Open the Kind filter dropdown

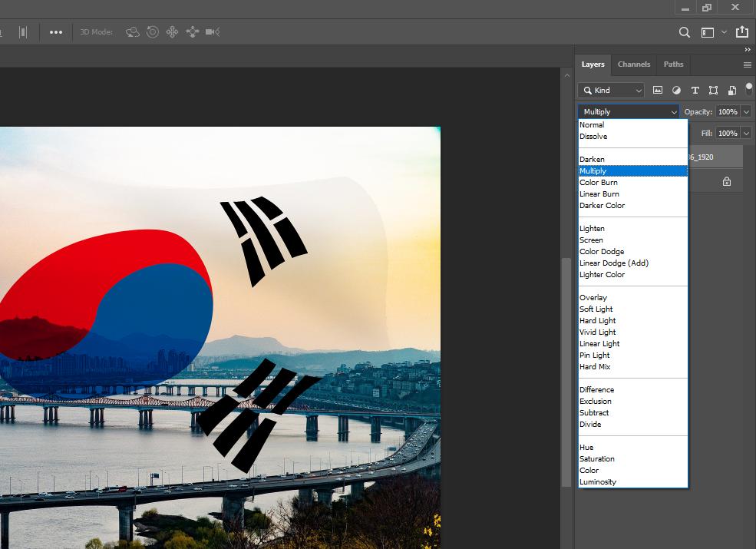[611, 90]
